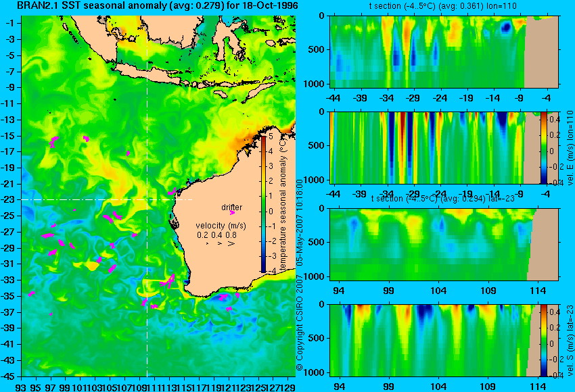Click the SST temperature anomaly color bar
Image resolution: width=575 pixels, height=392 pixels.
point(263,204)
